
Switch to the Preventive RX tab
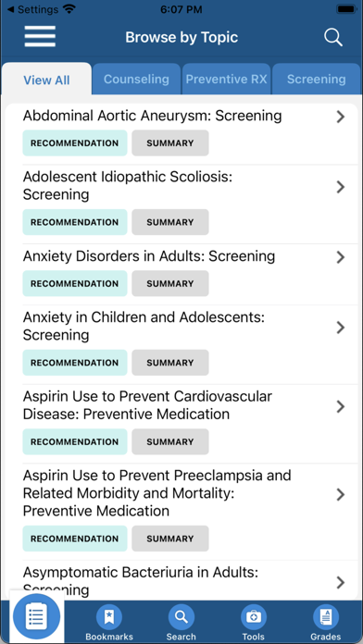click(227, 79)
